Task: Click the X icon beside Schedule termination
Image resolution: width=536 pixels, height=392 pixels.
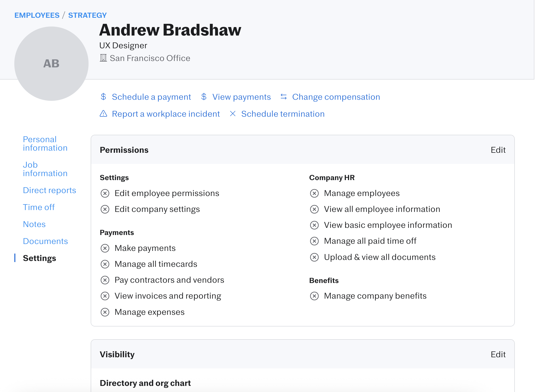Action: point(233,114)
